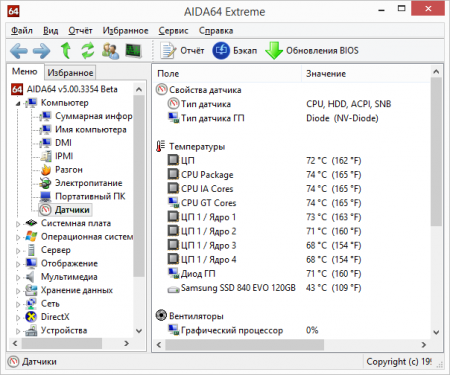Expand the Хранение данных tree node

tap(18, 291)
